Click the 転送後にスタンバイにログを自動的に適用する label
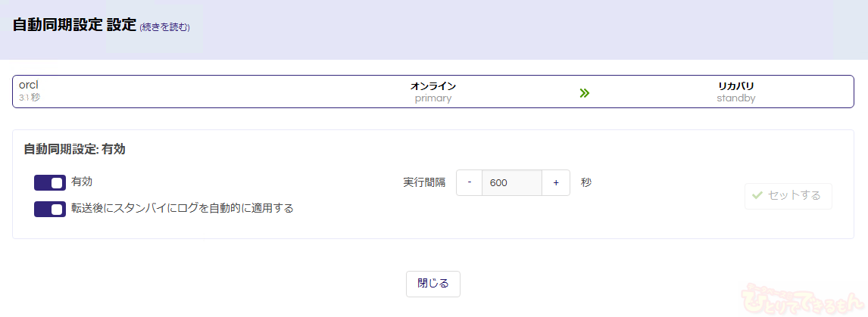This screenshot has height=317, width=868. (183, 208)
